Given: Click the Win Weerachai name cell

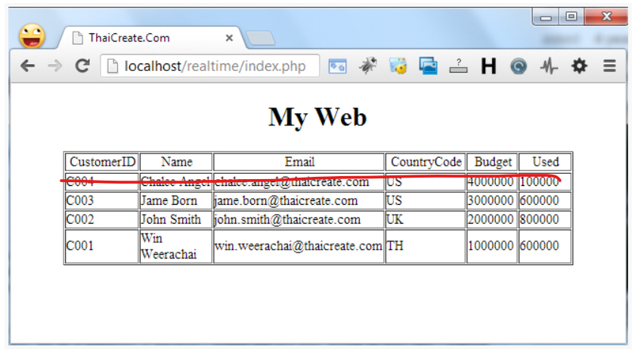Looking at the screenshot, I should coord(176,246).
